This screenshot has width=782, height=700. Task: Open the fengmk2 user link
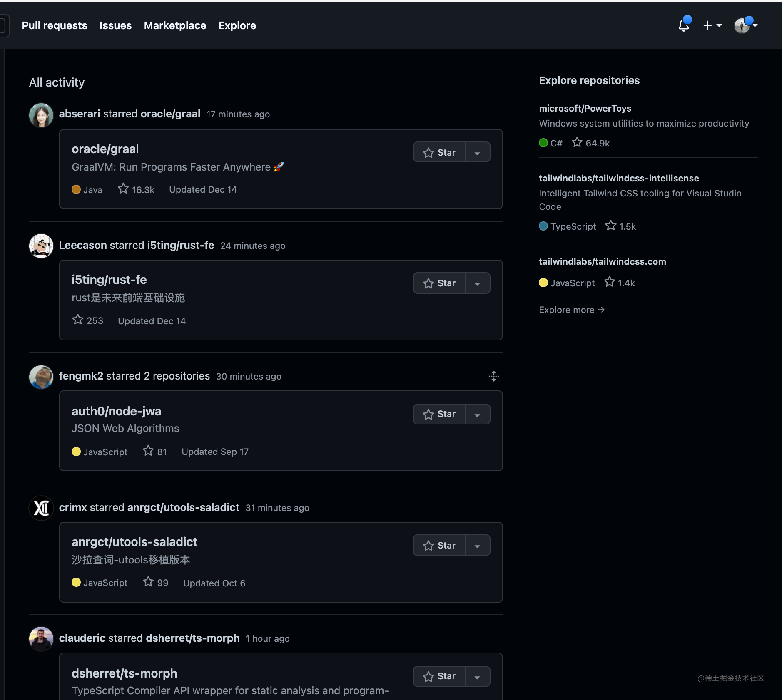[81, 376]
